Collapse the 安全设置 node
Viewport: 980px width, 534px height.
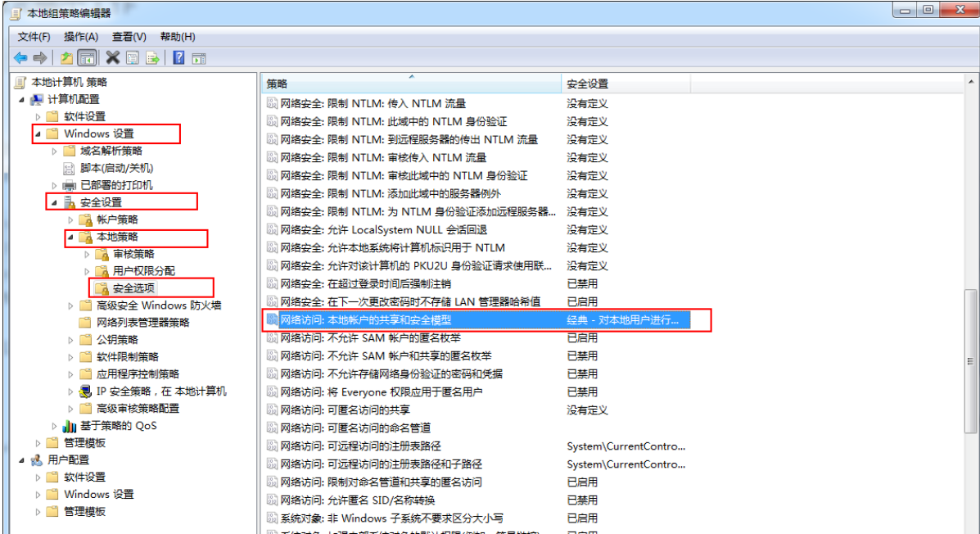pos(54,202)
